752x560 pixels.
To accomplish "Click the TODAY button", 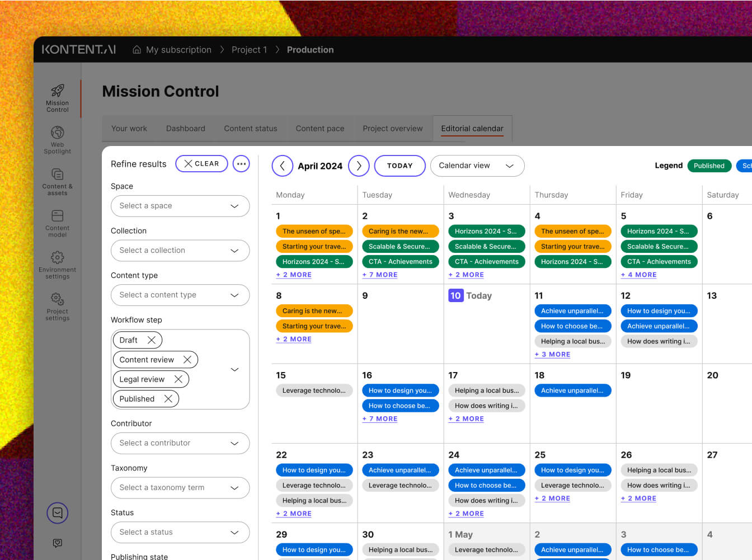I will 399,166.
